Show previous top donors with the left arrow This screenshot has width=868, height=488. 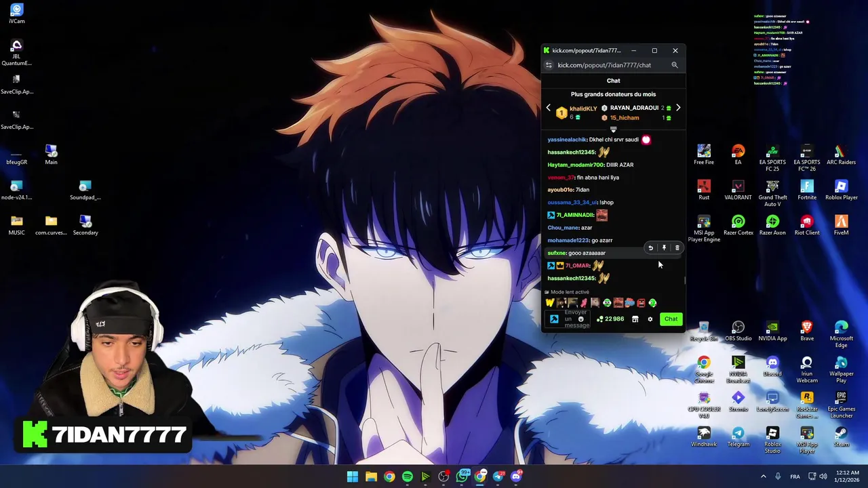(x=549, y=108)
